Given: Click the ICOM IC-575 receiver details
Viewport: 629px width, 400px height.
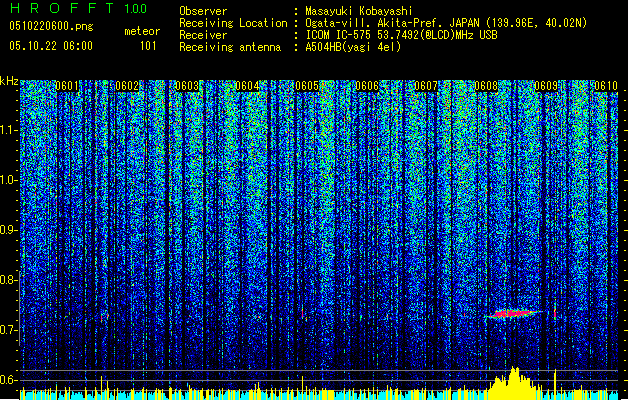Looking at the screenshot, I should [402, 35].
